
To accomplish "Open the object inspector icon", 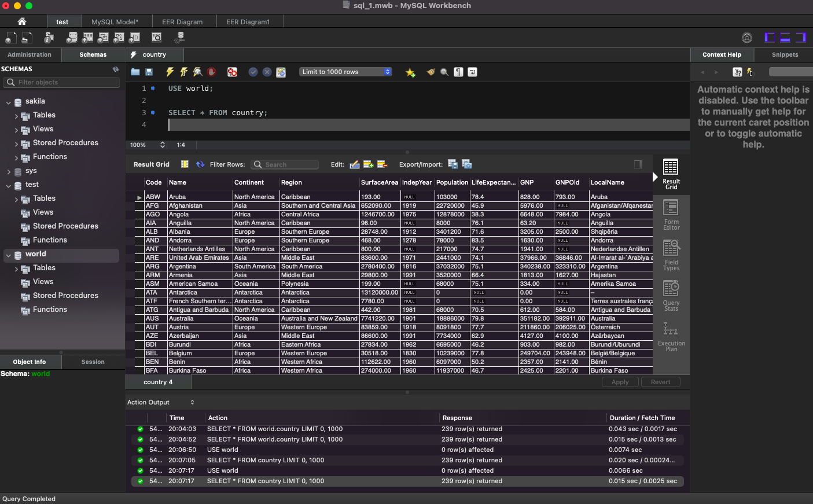I will click(49, 38).
